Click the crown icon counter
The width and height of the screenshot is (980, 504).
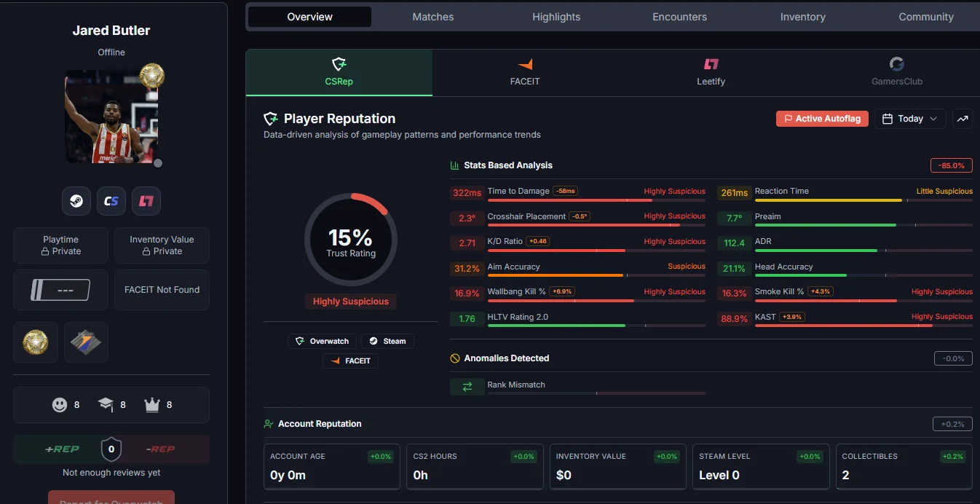coord(159,405)
